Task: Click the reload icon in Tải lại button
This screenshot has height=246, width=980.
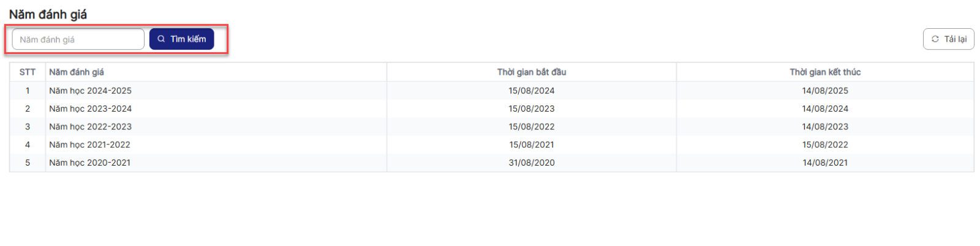Action: coord(935,39)
